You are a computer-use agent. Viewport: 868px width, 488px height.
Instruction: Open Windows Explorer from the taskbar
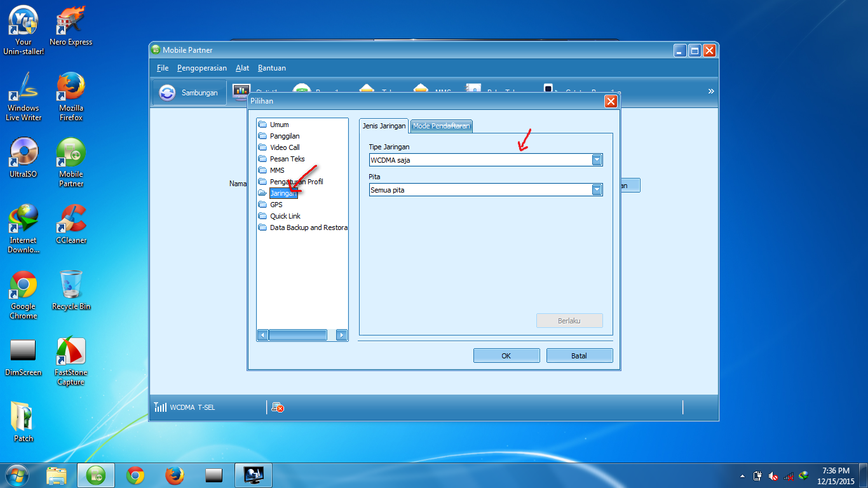(57, 475)
